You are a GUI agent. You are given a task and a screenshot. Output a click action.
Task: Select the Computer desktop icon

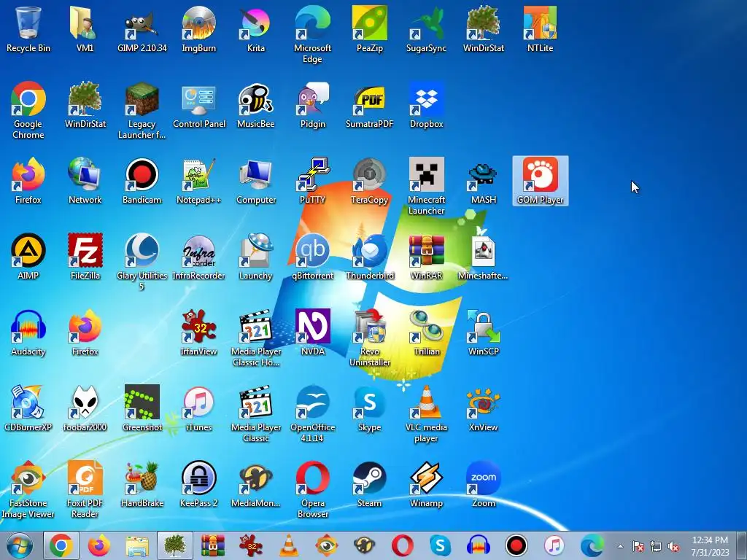256,182
